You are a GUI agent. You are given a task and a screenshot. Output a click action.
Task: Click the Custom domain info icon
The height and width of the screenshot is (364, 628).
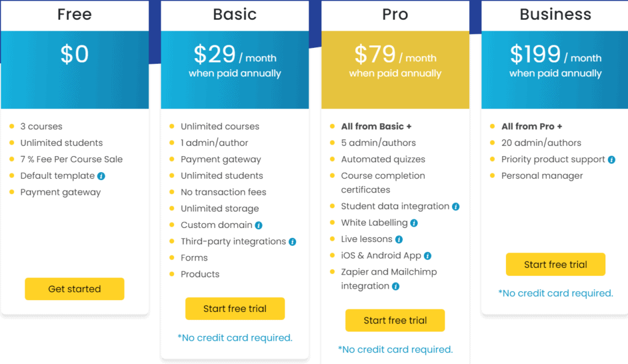[x=258, y=226]
